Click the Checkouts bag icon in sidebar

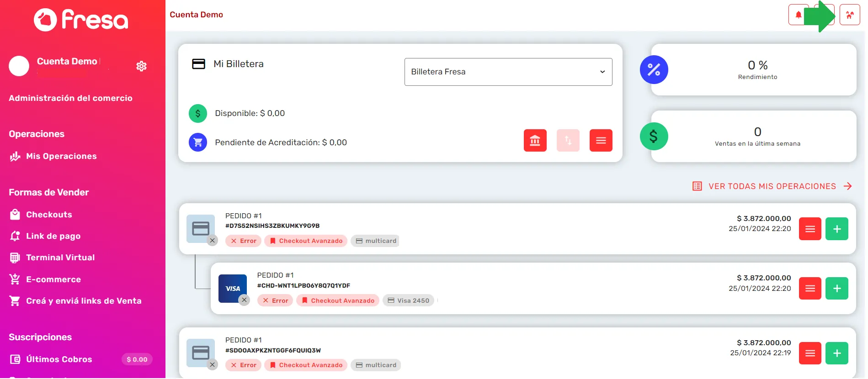tap(15, 215)
